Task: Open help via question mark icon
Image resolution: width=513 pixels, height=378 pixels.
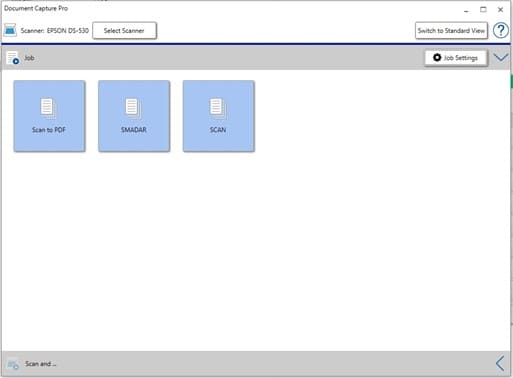Action: (x=500, y=31)
